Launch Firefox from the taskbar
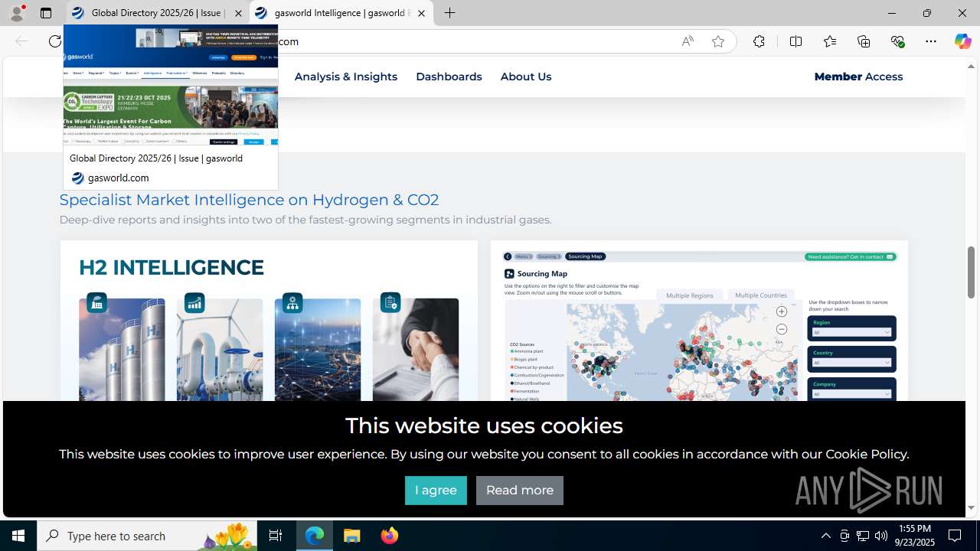The width and height of the screenshot is (980, 551). click(x=390, y=536)
